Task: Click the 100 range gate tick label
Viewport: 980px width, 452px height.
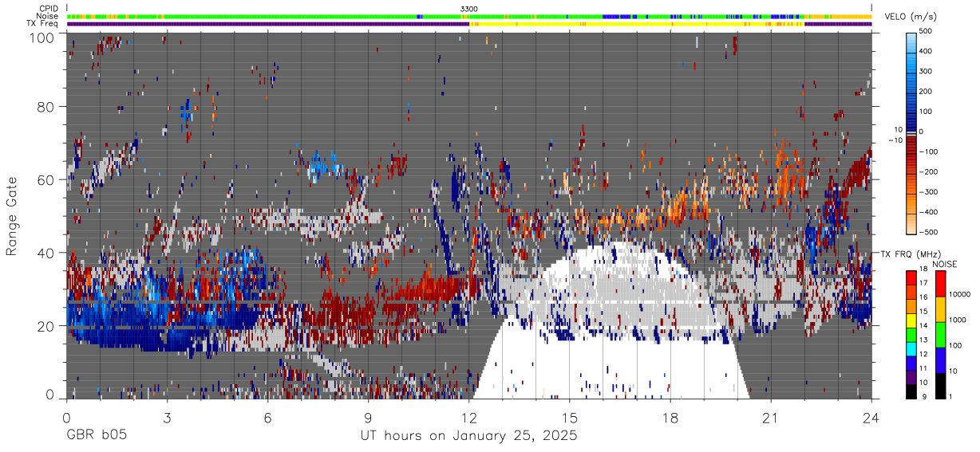Action: point(42,37)
